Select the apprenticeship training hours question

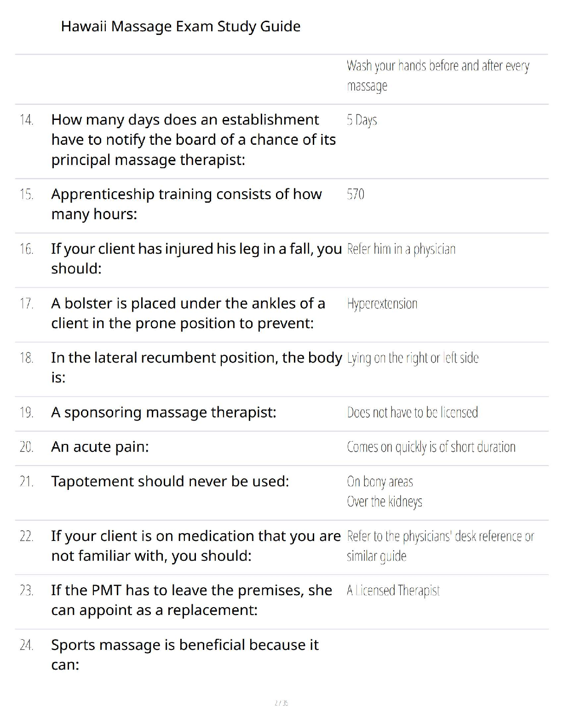pos(186,204)
